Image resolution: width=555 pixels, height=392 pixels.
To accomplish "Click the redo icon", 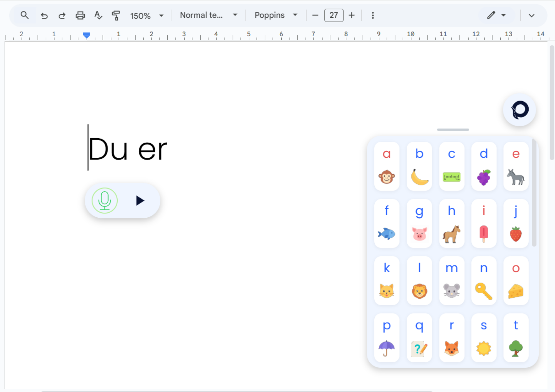I will pos(62,15).
